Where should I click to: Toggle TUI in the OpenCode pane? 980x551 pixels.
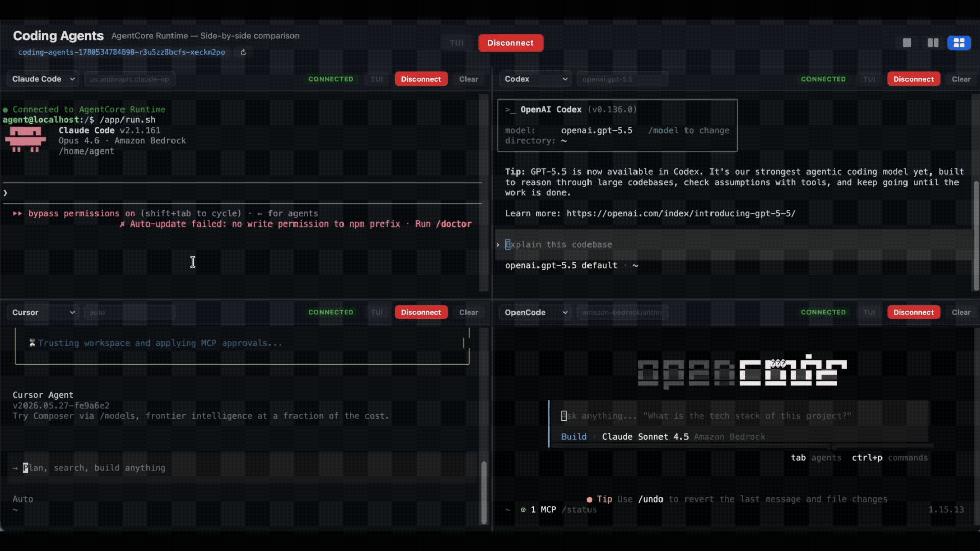[869, 312]
